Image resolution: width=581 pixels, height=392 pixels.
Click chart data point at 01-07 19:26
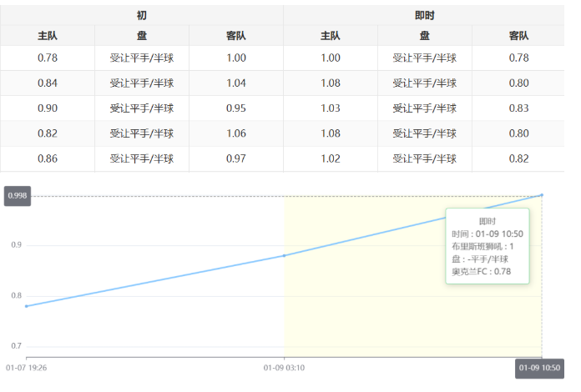tap(27, 306)
